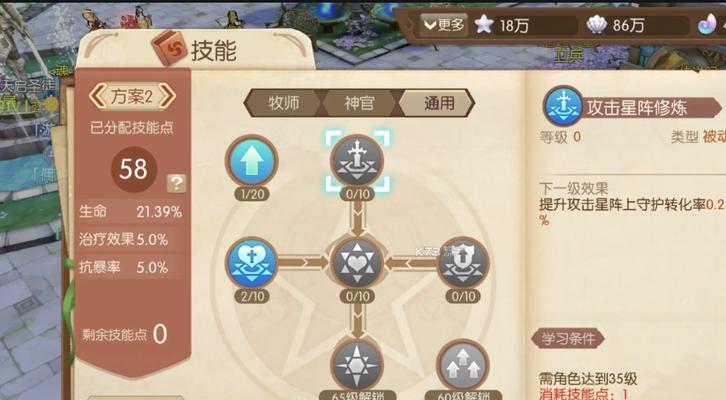Click the locked 65级解锁 star skill

pyautogui.click(x=357, y=365)
